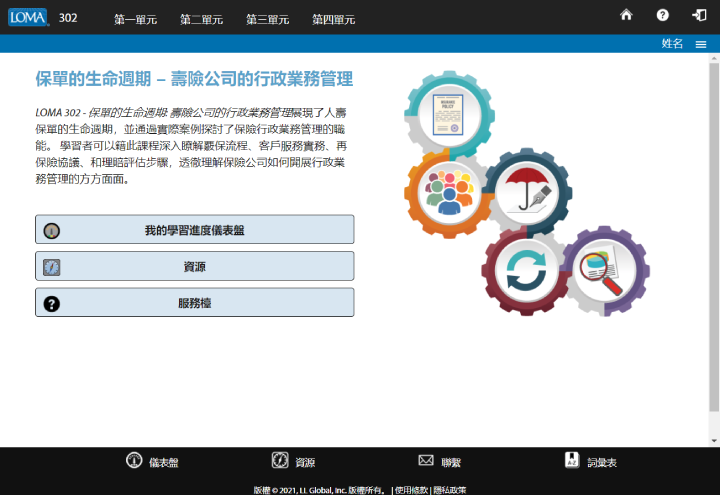Click the exit/logout icon in header
The width and height of the screenshot is (720, 495).
(x=699, y=15)
